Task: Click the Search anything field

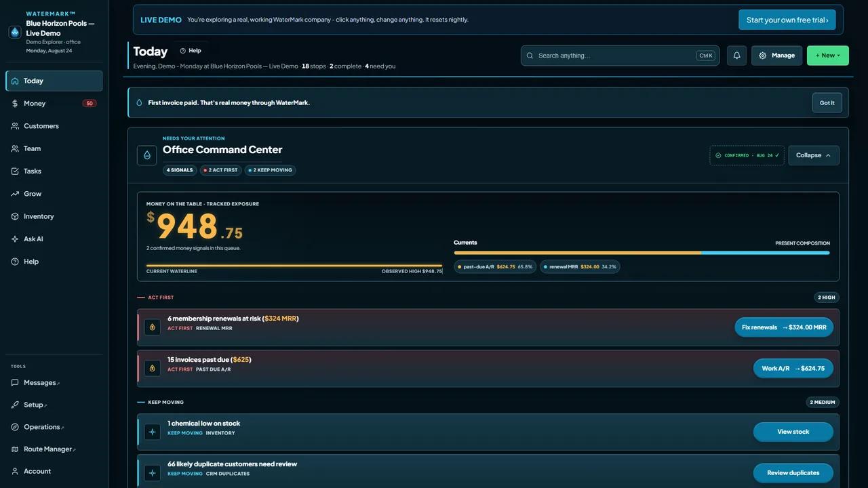Action: pos(620,56)
